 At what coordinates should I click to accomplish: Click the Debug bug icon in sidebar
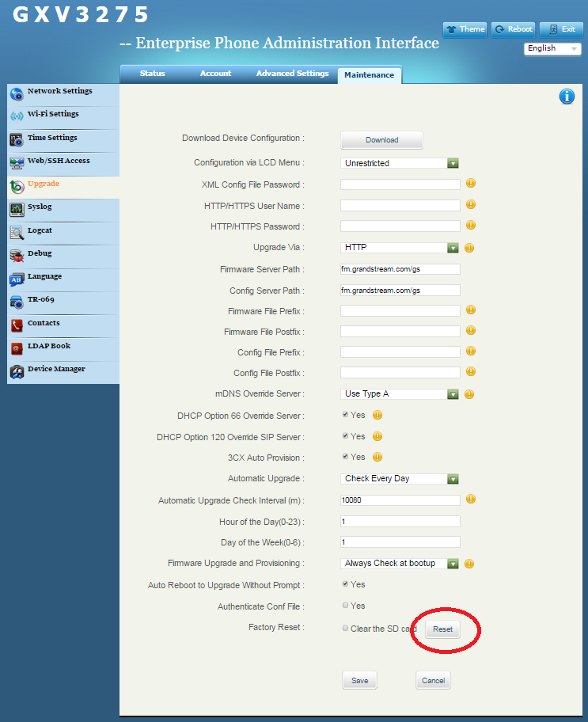tap(17, 256)
